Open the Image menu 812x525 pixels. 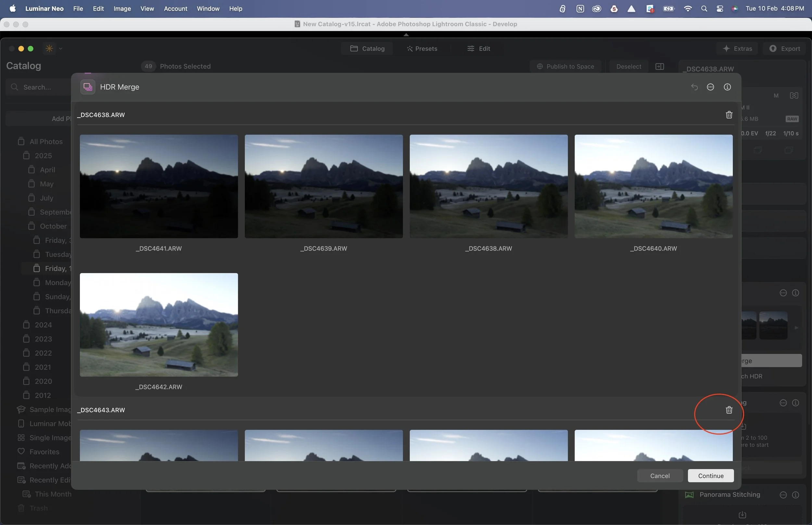122,8
